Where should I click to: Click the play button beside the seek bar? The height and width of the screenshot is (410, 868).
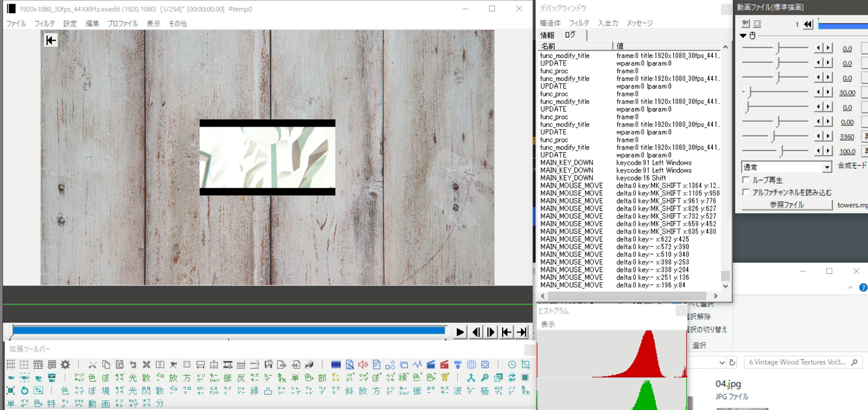click(460, 332)
